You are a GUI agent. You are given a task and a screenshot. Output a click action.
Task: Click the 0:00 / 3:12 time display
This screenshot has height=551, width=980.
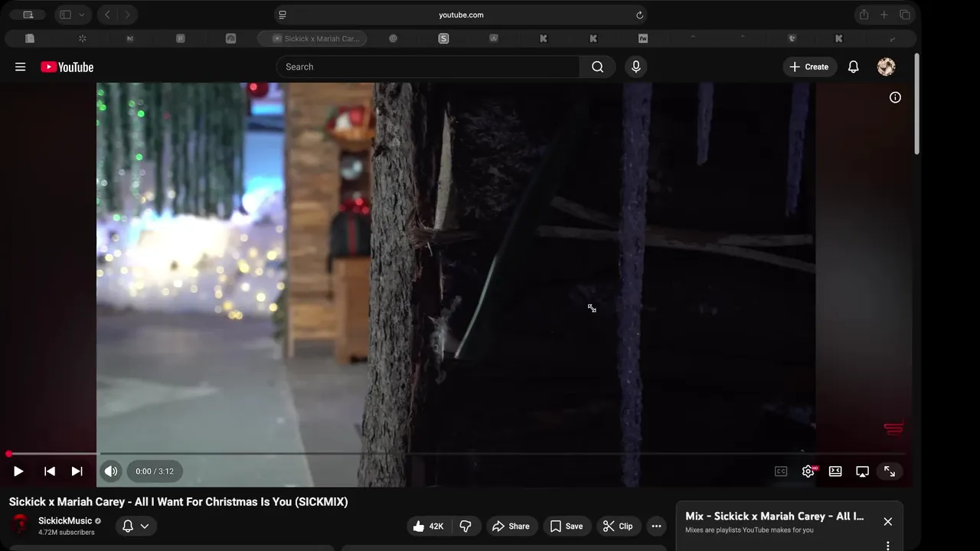[x=155, y=471]
